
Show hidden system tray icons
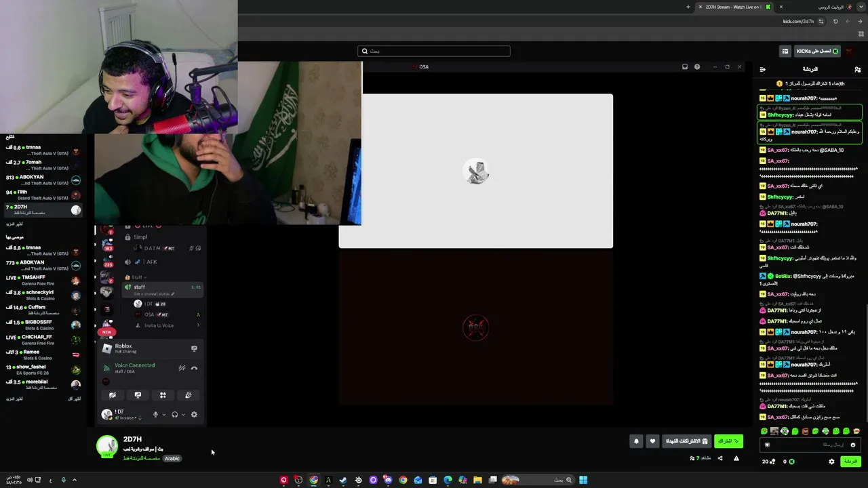pyautogui.click(x=75, y=480)
